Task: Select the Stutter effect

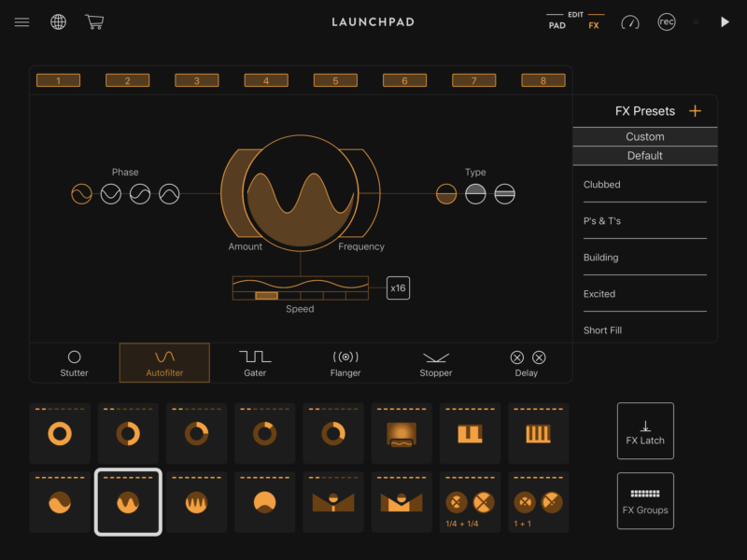Action: click(75, 363)
